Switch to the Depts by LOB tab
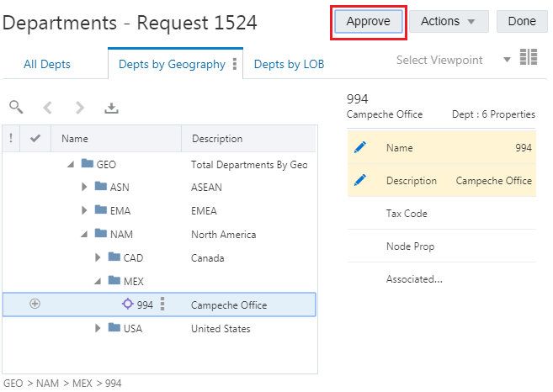The image size is (553, 392). (289, 64)
